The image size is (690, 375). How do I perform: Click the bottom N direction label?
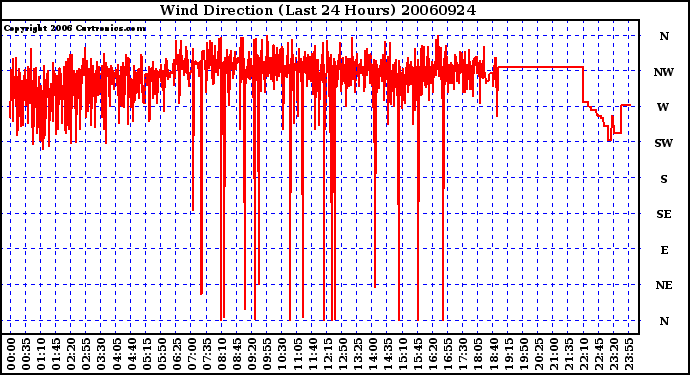[x=664, y=321]
